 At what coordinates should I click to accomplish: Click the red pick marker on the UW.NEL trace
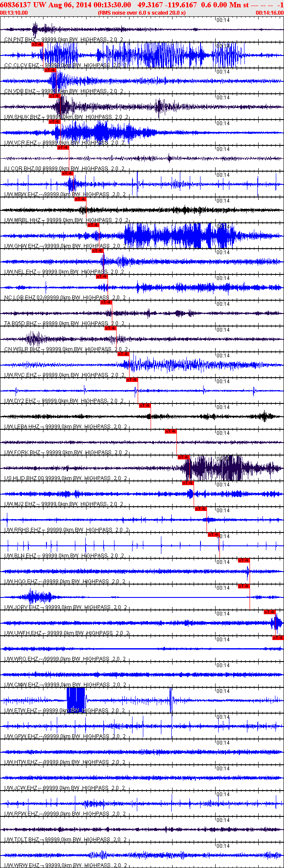coord(98,250)
